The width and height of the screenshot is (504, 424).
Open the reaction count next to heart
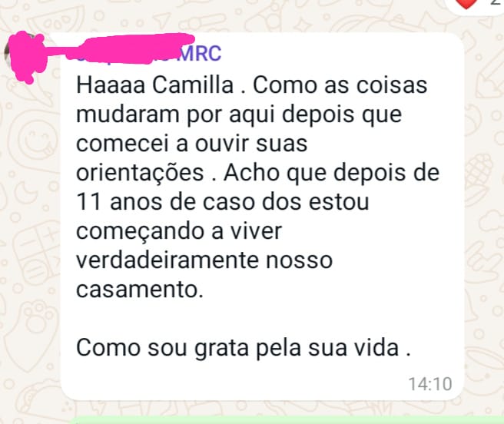(x=496, y=2)
